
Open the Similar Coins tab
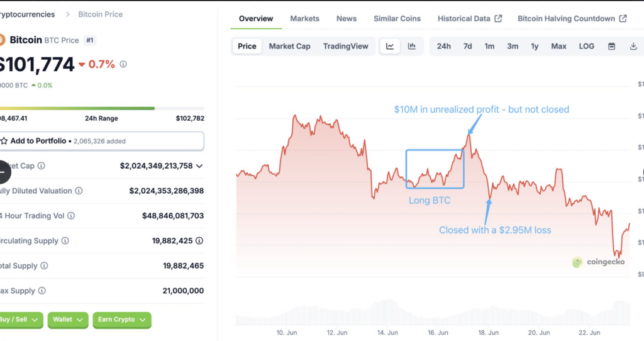[x=397, y=18]
